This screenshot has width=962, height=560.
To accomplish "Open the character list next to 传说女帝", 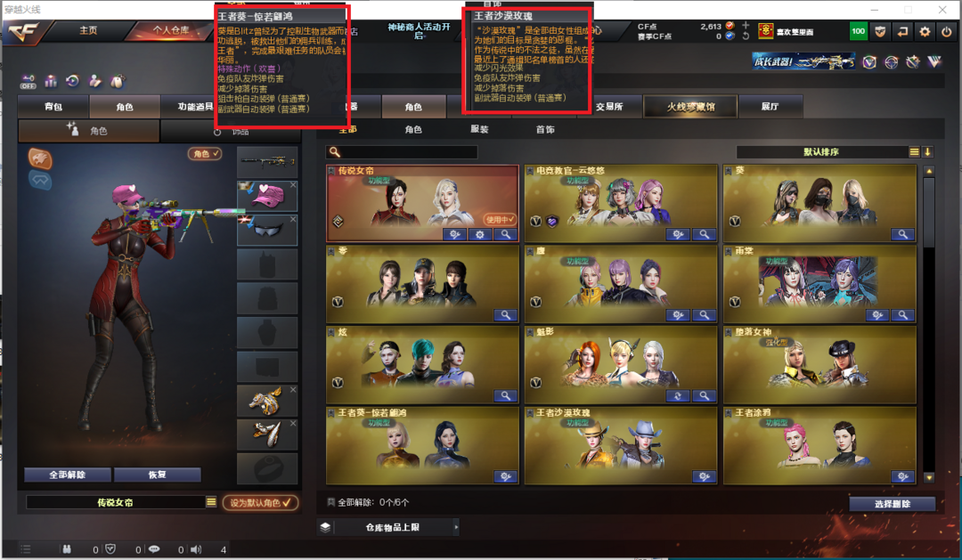I will (x=211, y=502).
